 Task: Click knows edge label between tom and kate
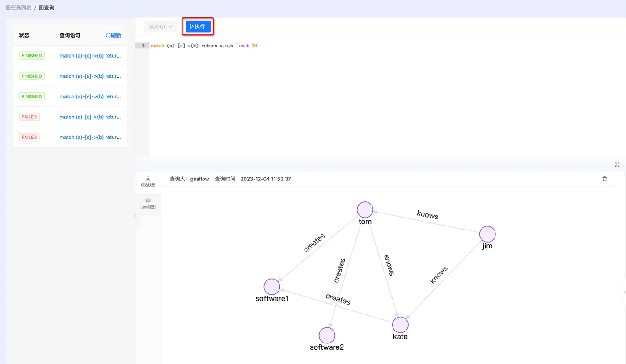pyautogui.click(x=389, y=265)
